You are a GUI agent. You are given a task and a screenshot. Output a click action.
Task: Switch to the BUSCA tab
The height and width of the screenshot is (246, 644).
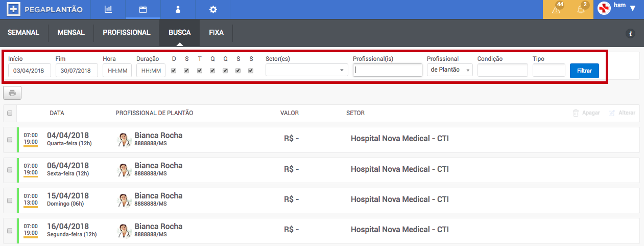[x=180, y=32]
